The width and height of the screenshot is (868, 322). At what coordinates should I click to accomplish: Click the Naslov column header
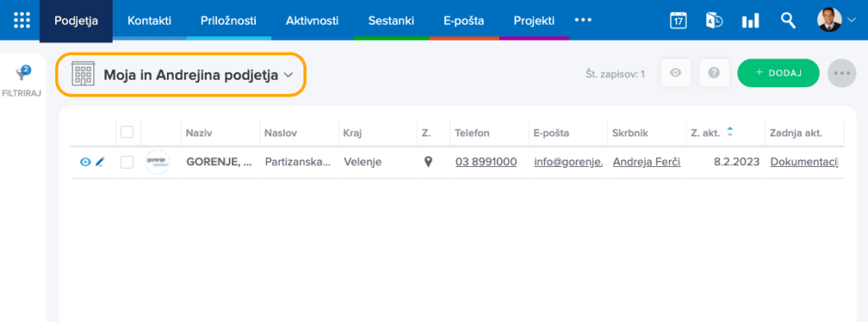281,133
